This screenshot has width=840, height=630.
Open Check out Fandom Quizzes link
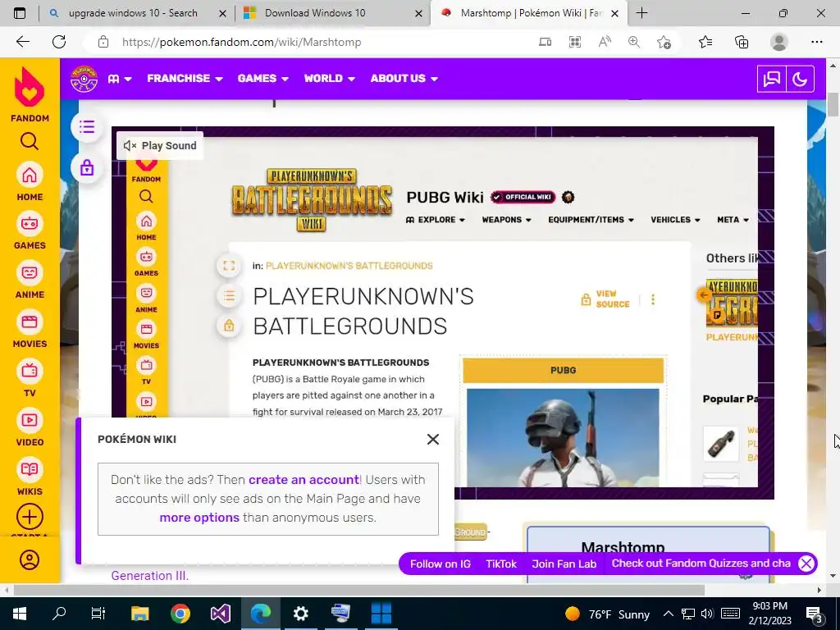tap(701, 564)
